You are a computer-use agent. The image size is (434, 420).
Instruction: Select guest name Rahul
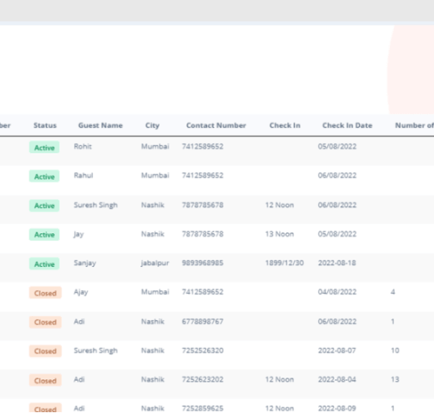pos(83,175)
